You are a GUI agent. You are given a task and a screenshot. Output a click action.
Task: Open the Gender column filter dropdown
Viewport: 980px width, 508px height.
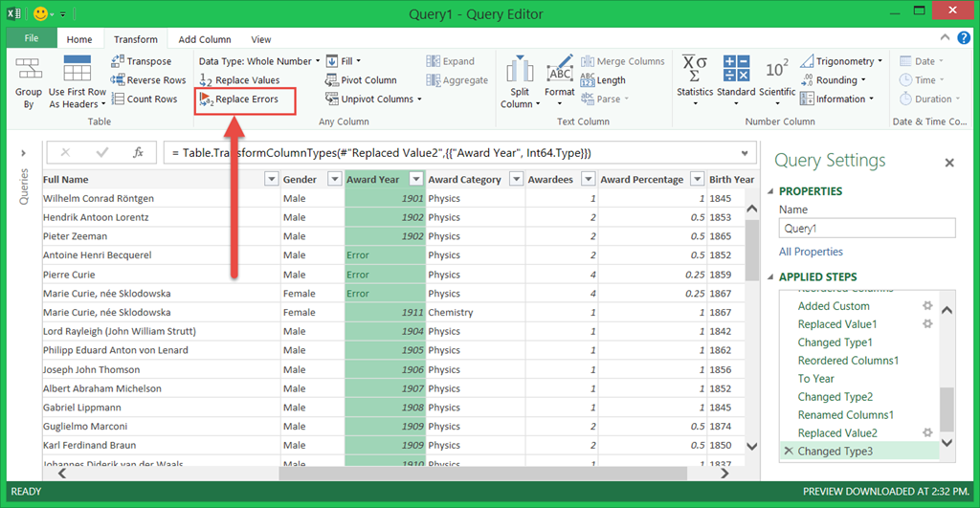click(334, 180)
